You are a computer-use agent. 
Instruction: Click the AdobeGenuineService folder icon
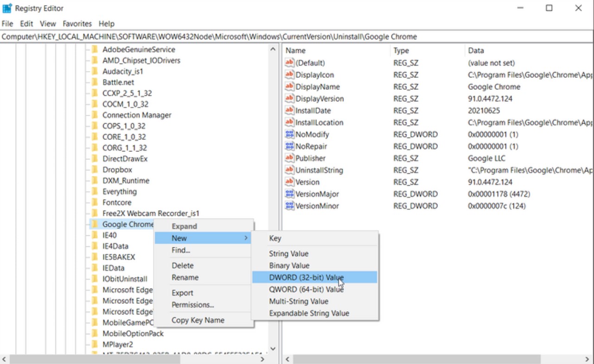[95, 49]
